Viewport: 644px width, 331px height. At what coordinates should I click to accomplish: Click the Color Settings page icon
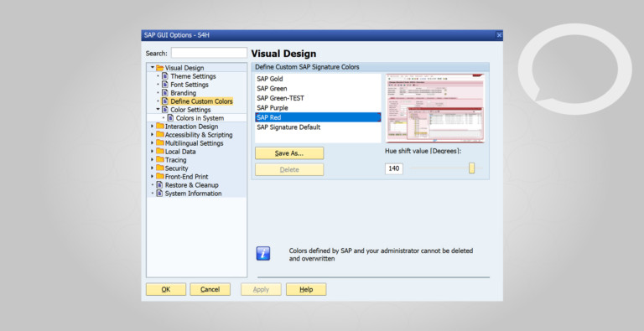(165, 110)
